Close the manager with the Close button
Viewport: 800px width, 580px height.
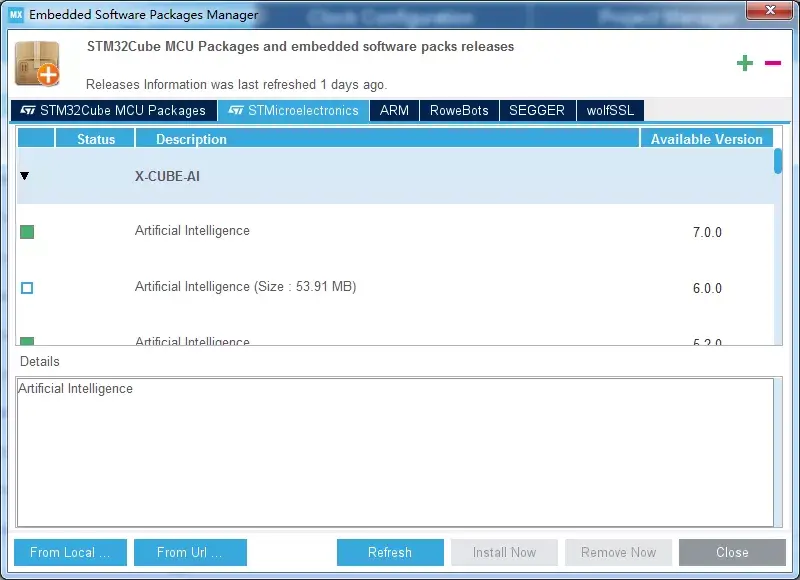[x=732, y=552]
